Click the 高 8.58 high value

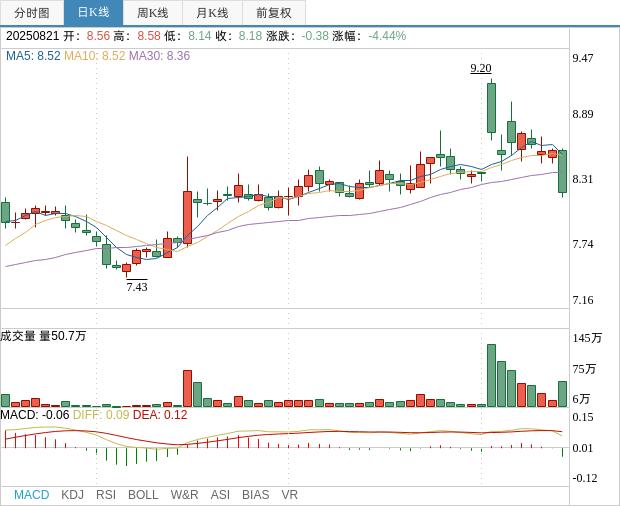(x=137, y=36)
